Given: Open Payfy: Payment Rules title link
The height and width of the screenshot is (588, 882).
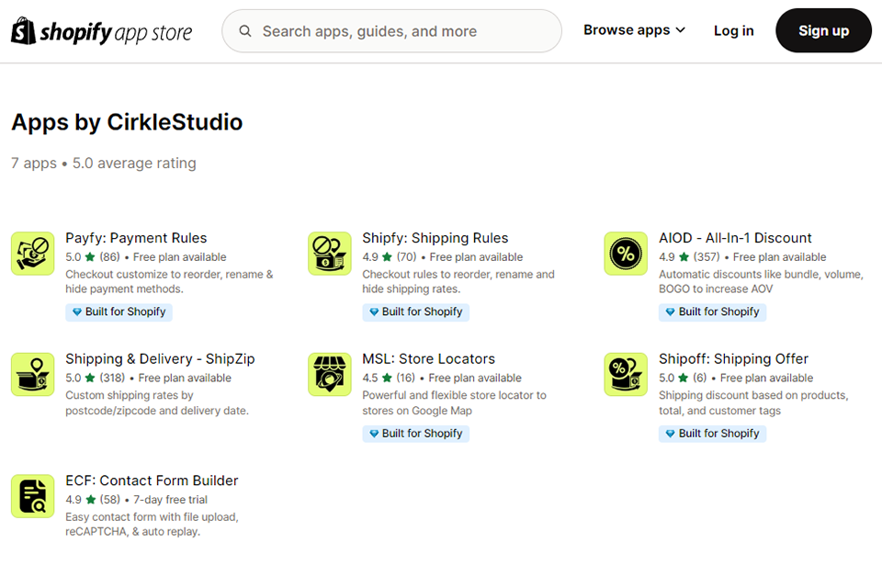Looking at the screenshot, I should [136, 238].
